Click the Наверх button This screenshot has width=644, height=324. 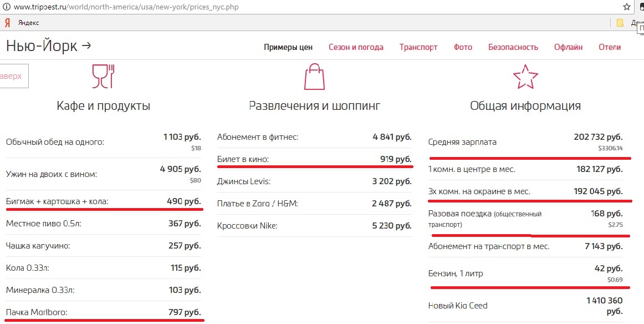click(14, 76)
